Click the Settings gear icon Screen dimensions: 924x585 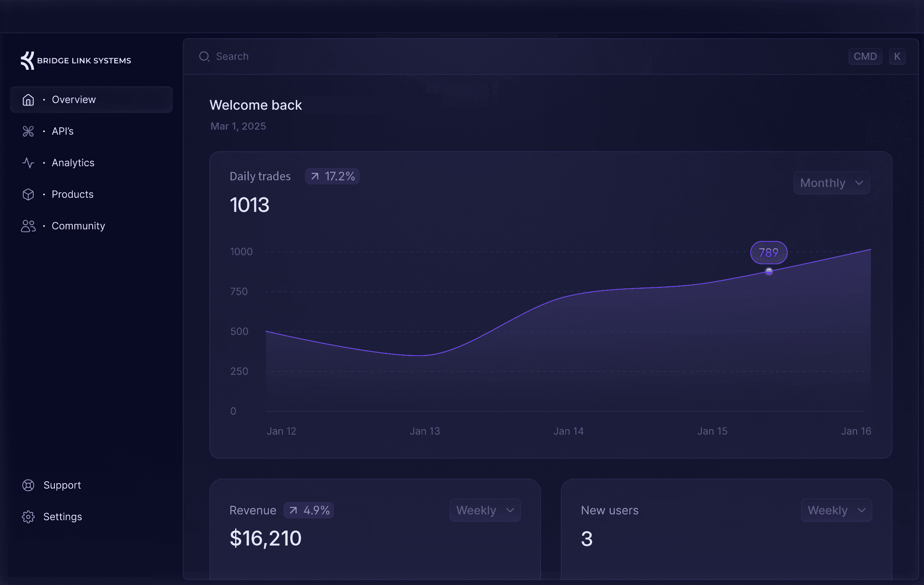pos(28,517)
